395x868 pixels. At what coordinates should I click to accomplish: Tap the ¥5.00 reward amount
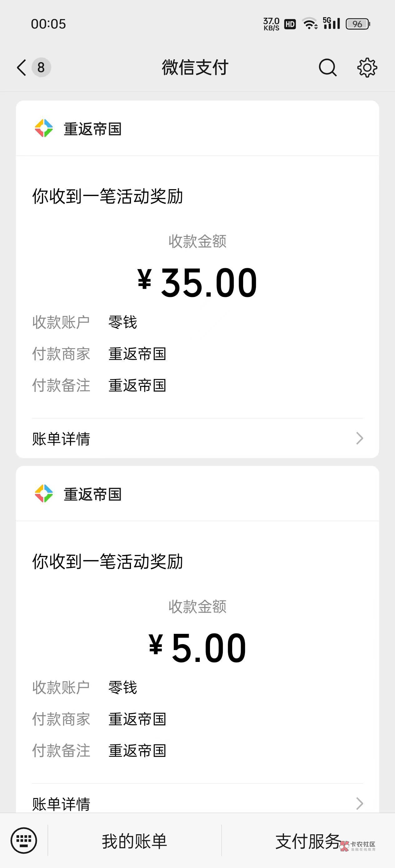coord(197,648)
